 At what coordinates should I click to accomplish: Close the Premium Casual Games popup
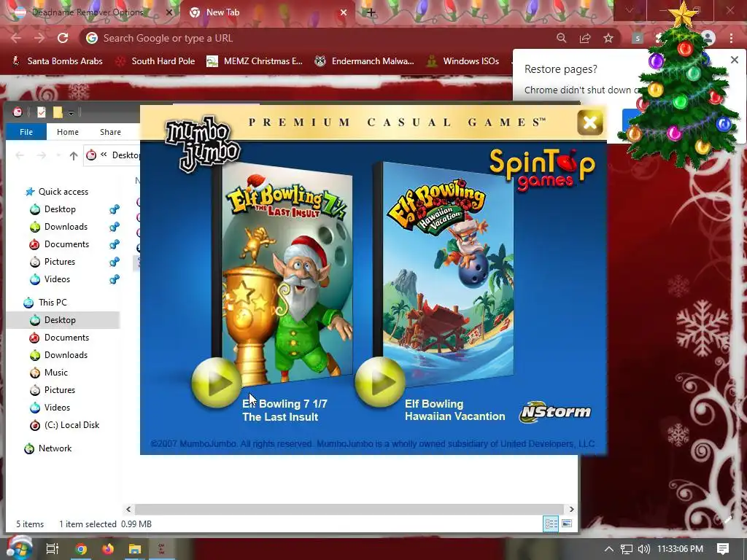tap(589, 122)
